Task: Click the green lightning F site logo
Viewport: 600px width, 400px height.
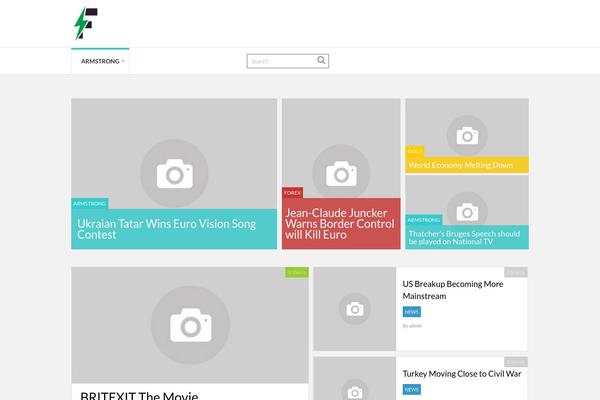Action: 86,23
